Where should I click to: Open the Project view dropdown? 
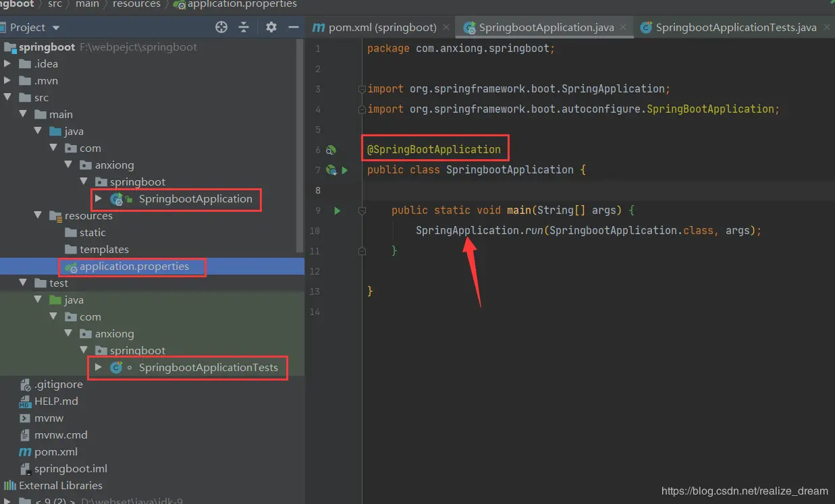56,28
